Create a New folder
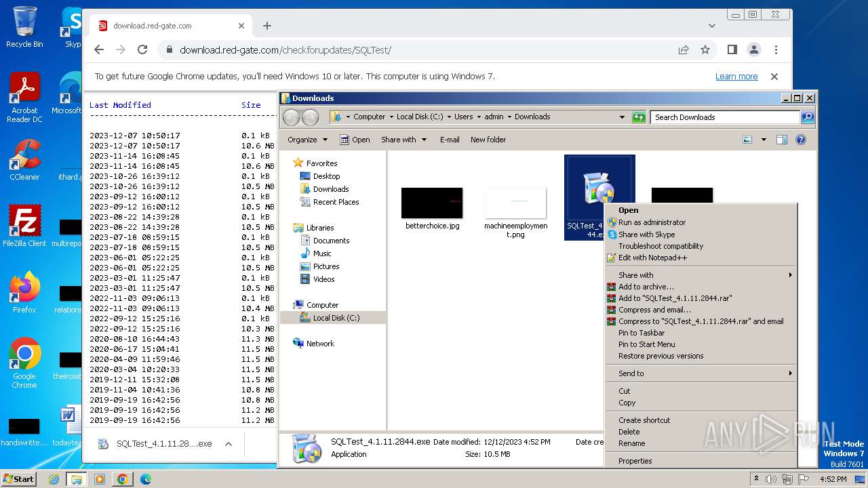This screenshot has width=868, height=488. [x=488, y=140]
